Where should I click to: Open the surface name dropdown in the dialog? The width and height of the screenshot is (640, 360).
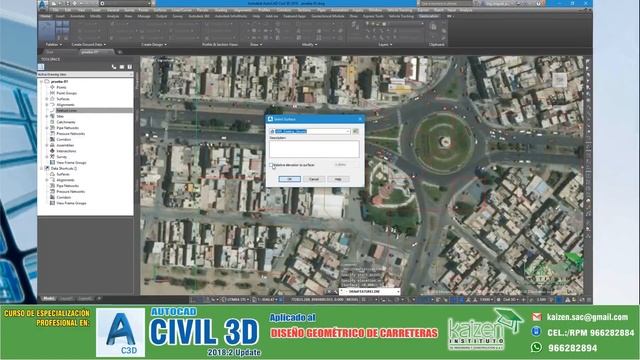(348, 131)
